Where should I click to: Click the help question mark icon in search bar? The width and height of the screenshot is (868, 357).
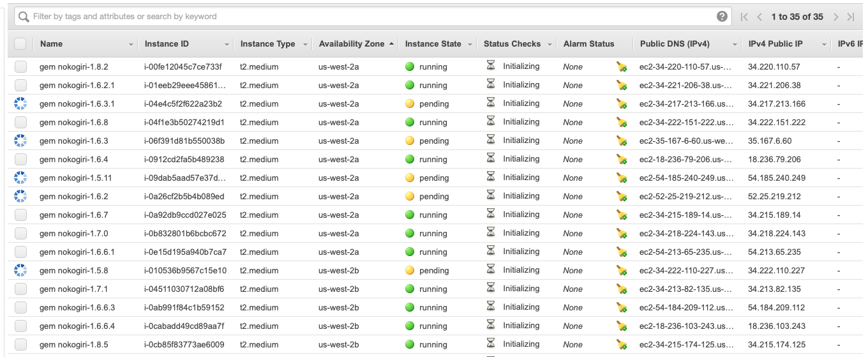(x=722, y=17)
